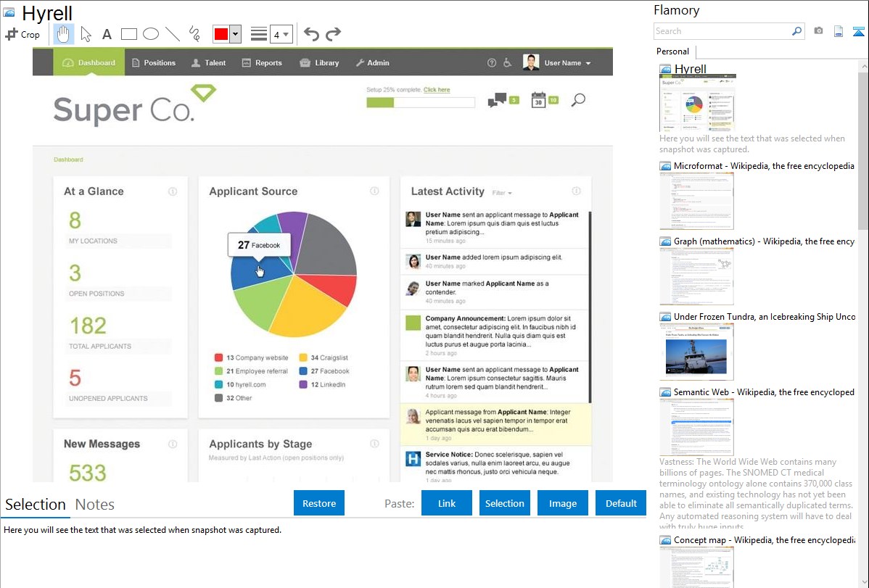Paste as Image
The height and width of the screenshot is (588, 869).
click(x=562, y=503)
